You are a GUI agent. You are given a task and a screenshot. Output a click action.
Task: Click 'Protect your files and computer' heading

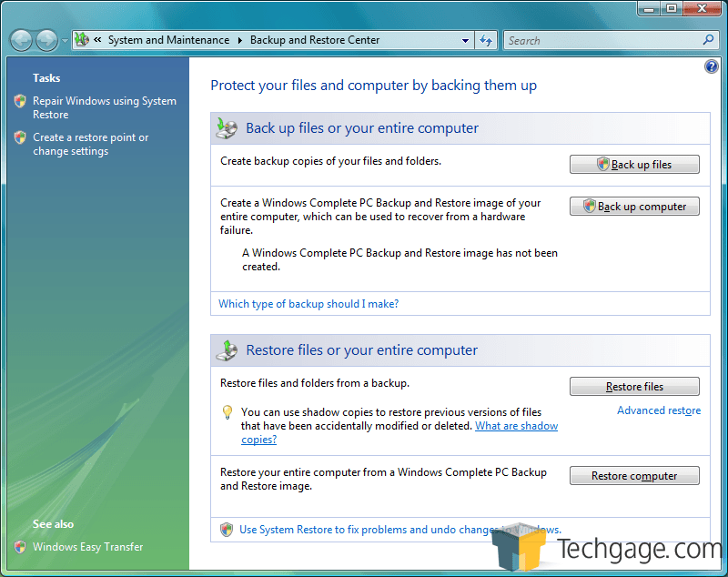point(373,86)
